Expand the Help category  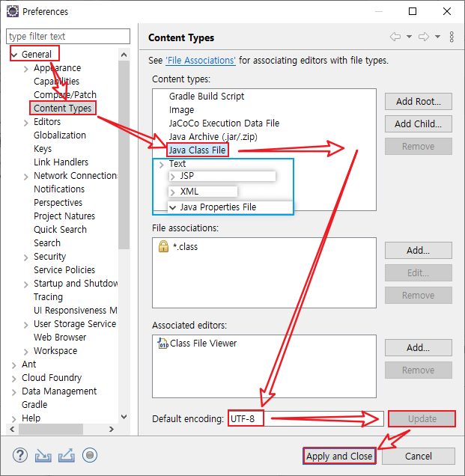click(x=14, y=419)
